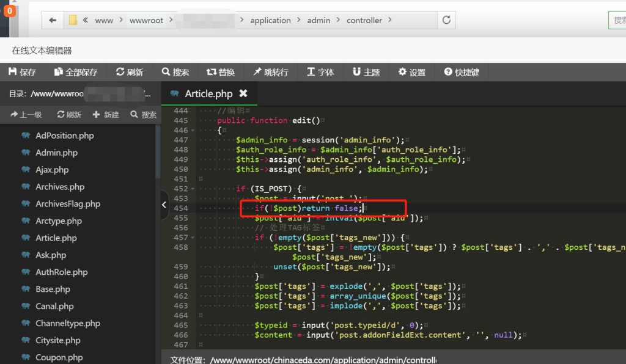Open AdPosition.php in file list
This screenshot has width=626, height=364.
(65, 136)
